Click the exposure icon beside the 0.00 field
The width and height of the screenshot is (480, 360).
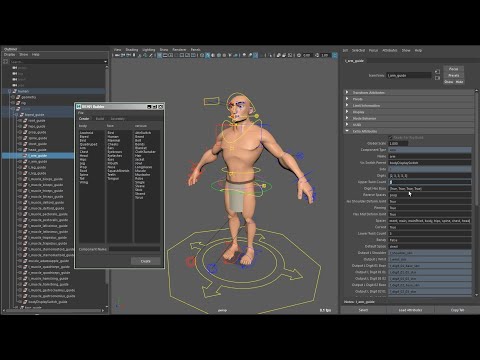(x=299, y=55)
